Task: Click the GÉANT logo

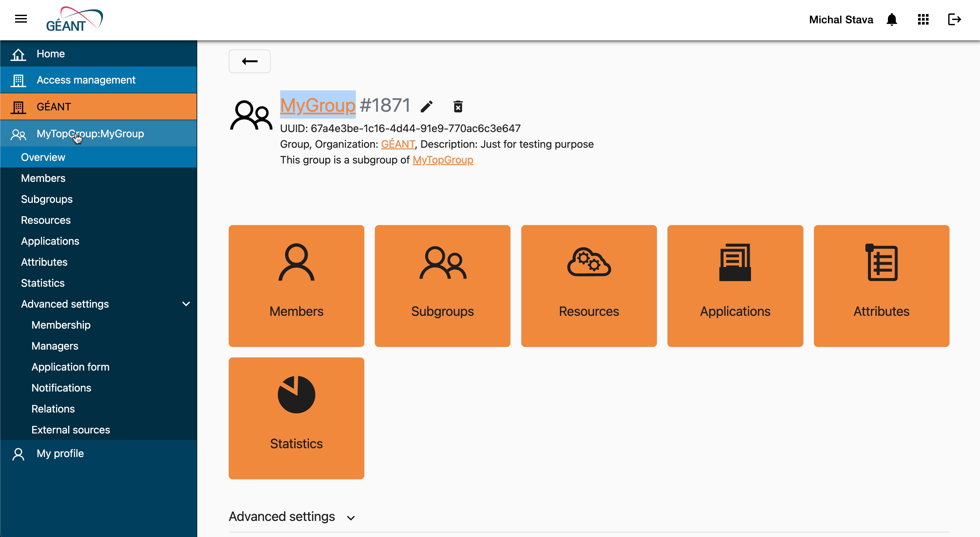Action: click(x=75, y=19)
